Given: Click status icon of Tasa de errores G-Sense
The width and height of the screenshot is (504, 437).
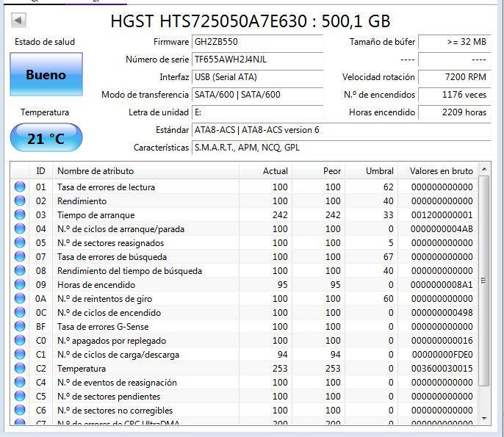Looking at the screenshot, I should (20, 326).
